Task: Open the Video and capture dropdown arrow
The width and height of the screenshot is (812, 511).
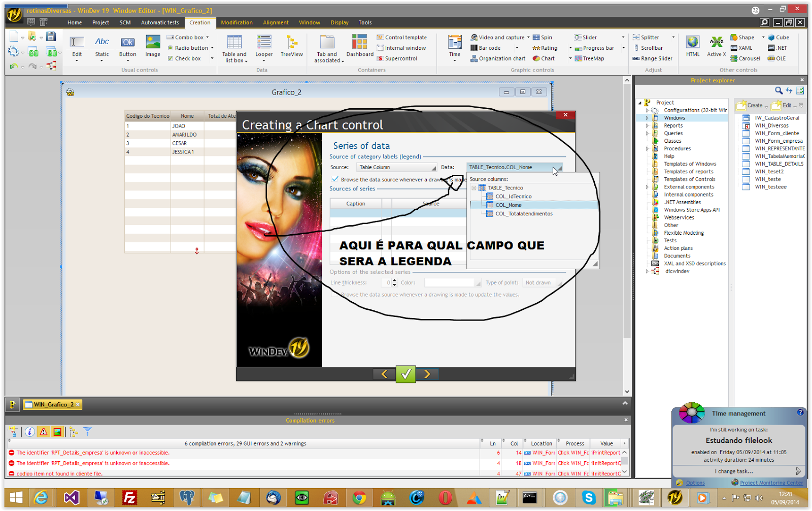Action: pos(528,37)
